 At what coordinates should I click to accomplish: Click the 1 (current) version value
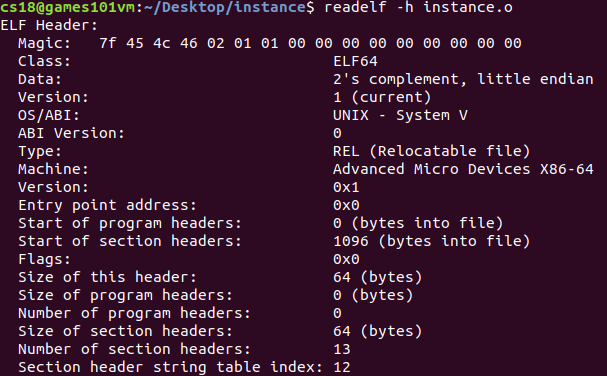point(382,97)
